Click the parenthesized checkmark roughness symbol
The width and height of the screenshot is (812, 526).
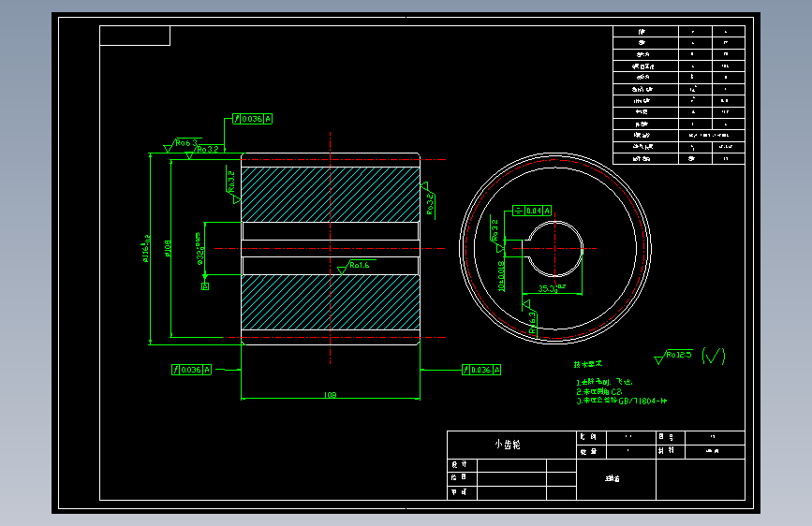click(714, 356)
